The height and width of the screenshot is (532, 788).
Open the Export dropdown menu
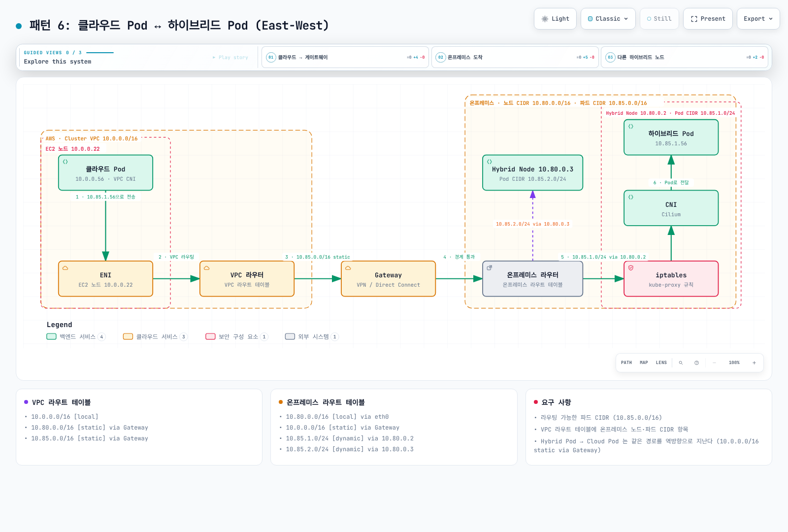click(x=758, y=19)
